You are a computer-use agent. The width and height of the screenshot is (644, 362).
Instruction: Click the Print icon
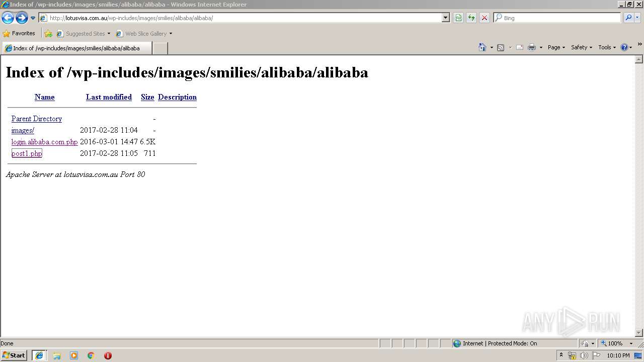[x=532, y=47]
